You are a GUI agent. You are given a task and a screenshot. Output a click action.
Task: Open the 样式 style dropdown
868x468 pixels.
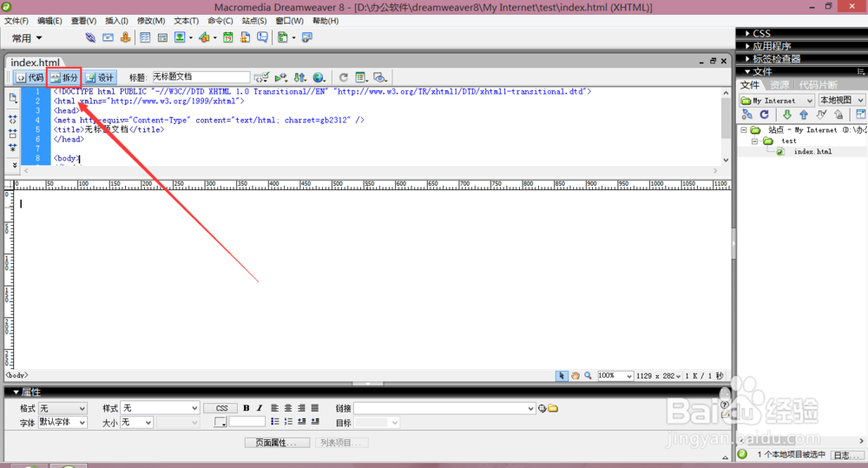(160, 408)
